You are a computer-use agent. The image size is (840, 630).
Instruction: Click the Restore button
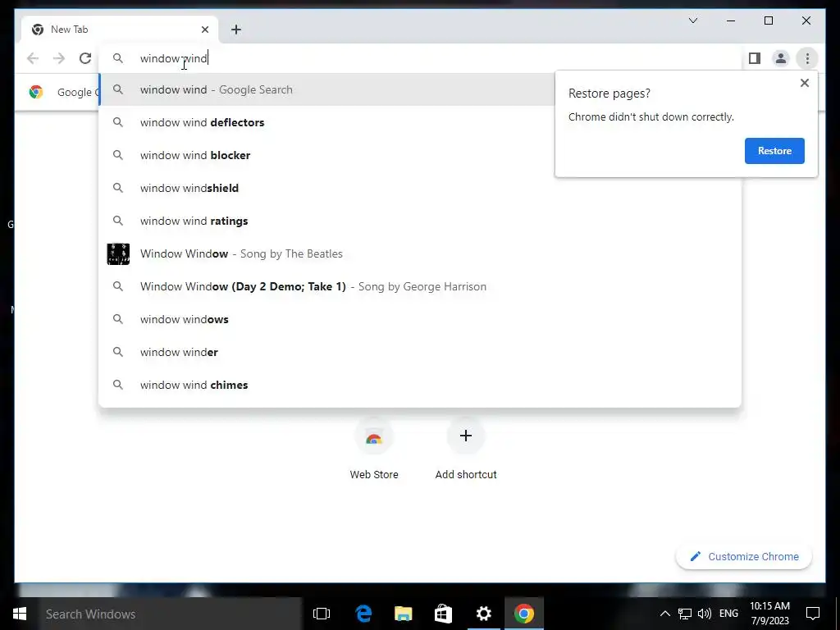tap(774, 151)
